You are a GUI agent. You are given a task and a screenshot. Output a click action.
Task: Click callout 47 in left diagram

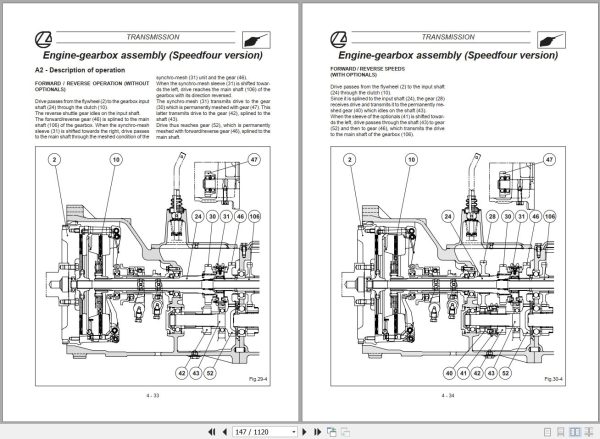pos(254,160)
